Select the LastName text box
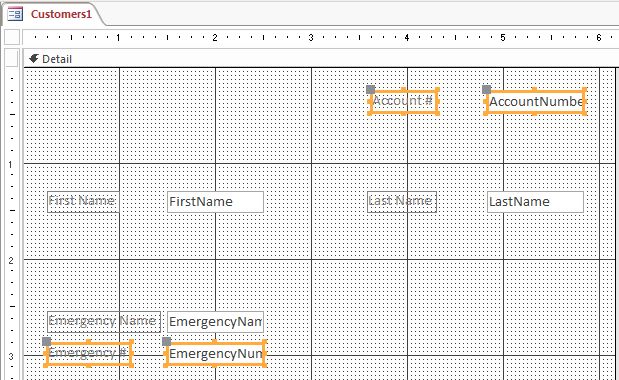619x380 pixels. [x=535, y=202]
